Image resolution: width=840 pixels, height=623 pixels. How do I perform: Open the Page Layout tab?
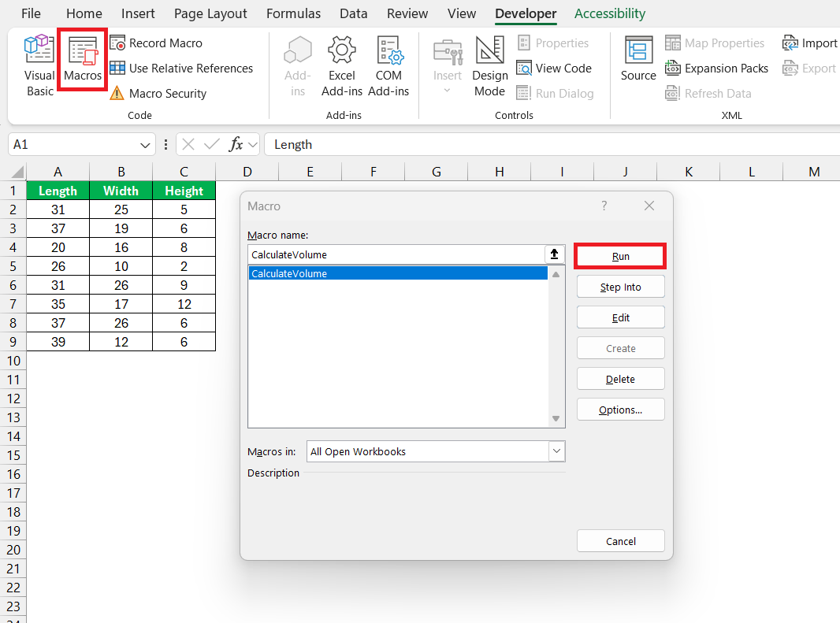coord(210,13)
